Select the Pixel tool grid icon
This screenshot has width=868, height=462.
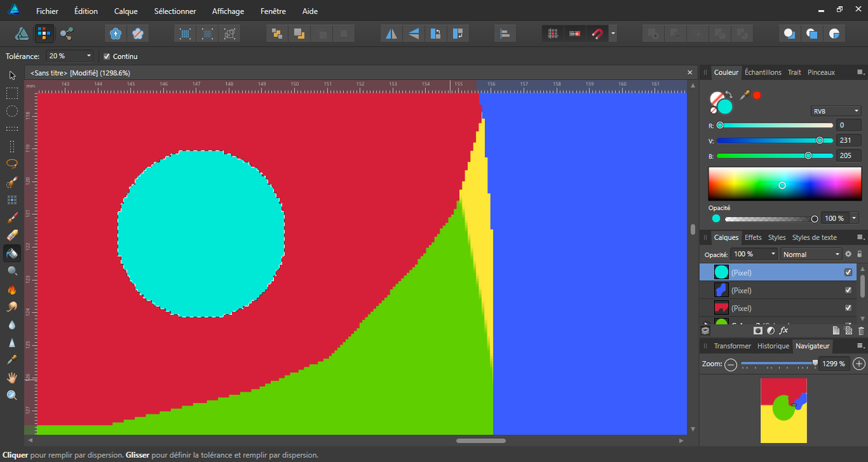[12, 200]
